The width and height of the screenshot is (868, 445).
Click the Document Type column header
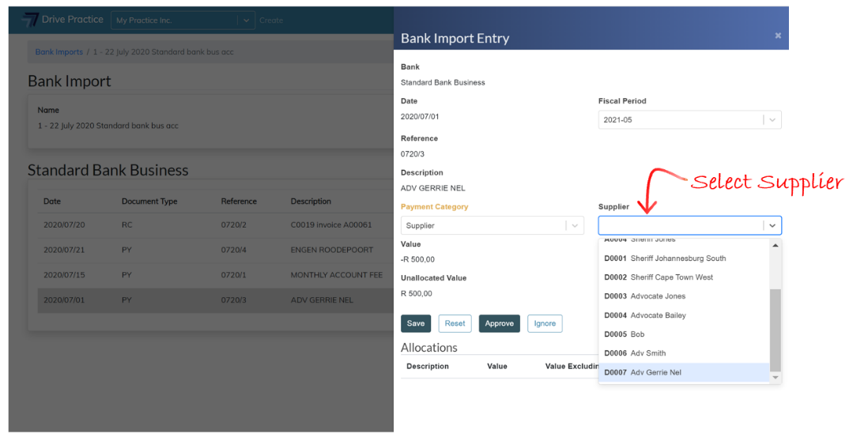point(149,202)
